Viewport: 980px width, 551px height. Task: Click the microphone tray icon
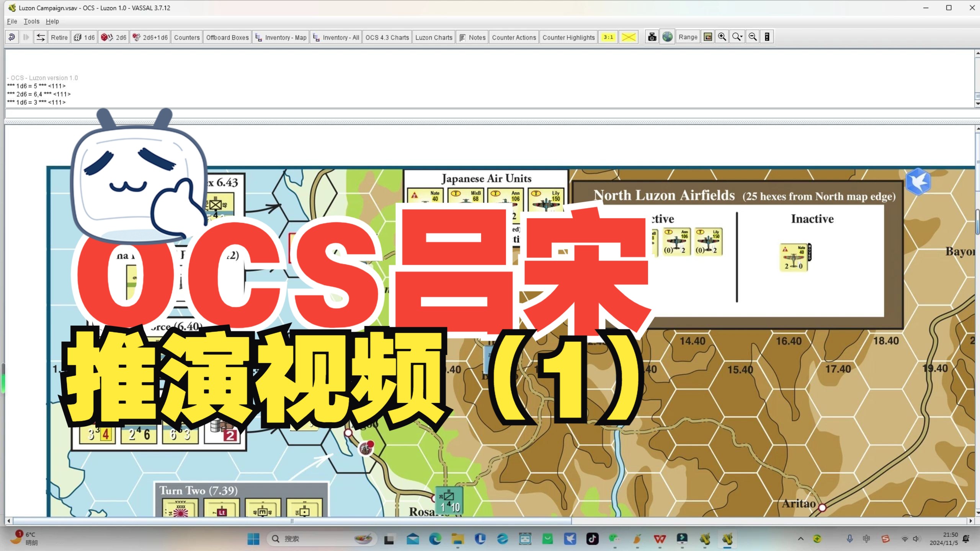pyautogui.click(x=849, y=539)
